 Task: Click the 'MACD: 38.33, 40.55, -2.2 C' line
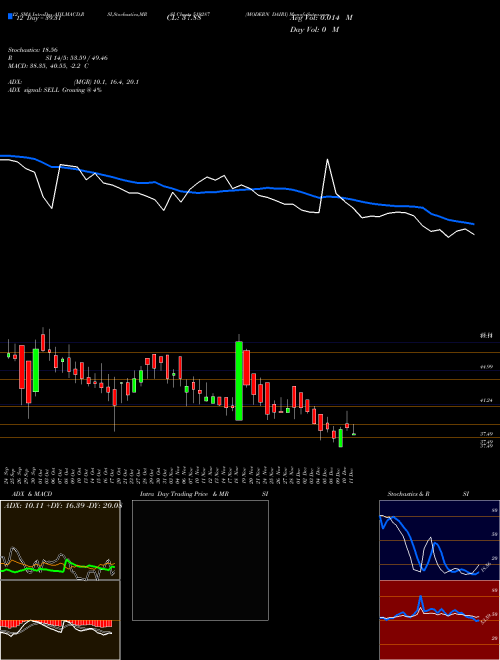48,66
